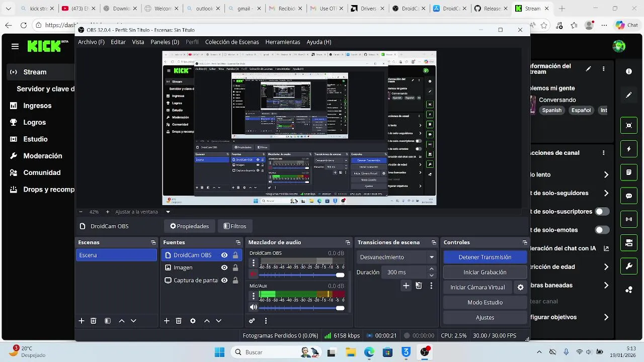Click Iniciar Grabación button
The image size is (644, 362).
coord(485,272)
